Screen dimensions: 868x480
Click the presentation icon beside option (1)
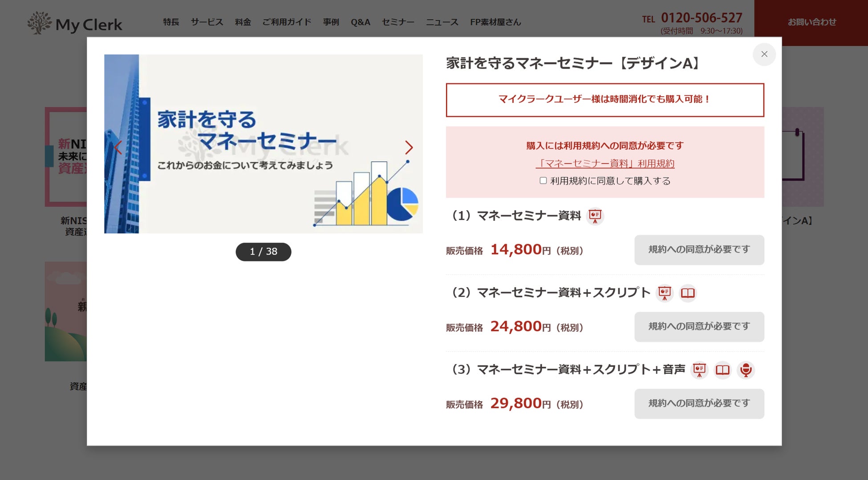(x=595, y=216)
